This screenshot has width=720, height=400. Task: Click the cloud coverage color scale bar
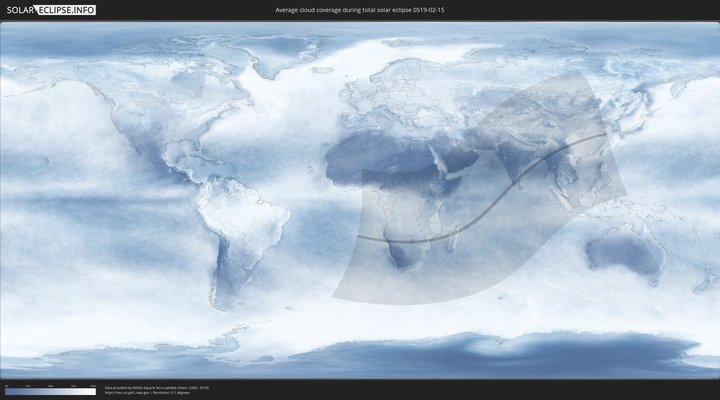51,391
